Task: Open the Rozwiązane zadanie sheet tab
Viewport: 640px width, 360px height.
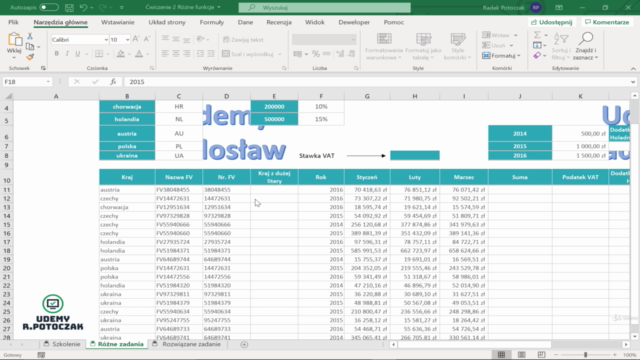Action: tap(187, 344)
